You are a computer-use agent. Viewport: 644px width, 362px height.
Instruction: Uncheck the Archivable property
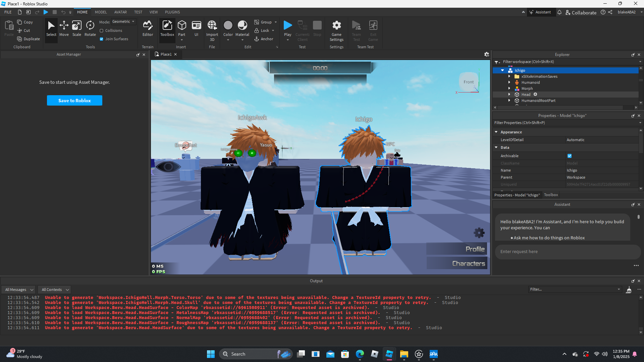tap(570, 156)
